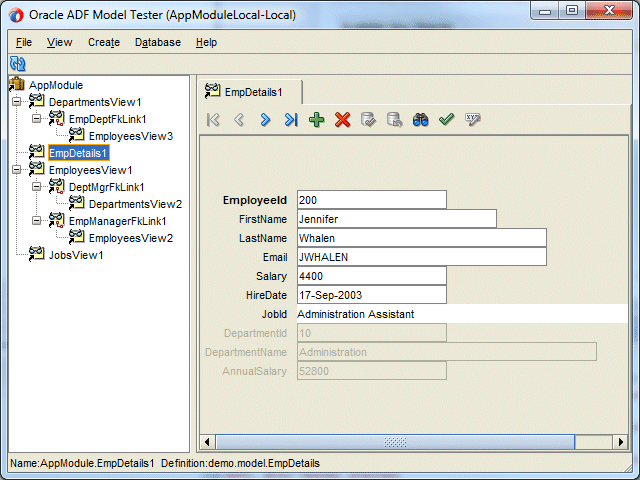640x480 pixels.
Task: Collapse the EmpManagerFkLink1 tree node
Action: click(36, 220)
